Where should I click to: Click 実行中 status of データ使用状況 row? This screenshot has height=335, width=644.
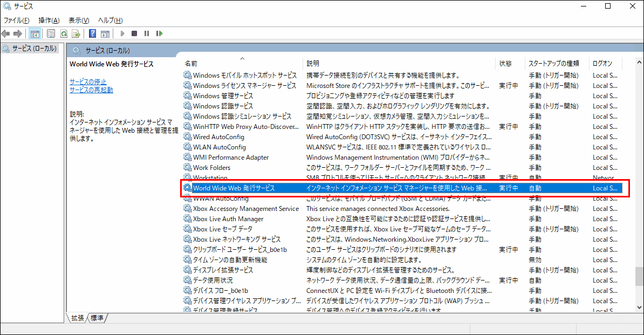tap(509, 281)
